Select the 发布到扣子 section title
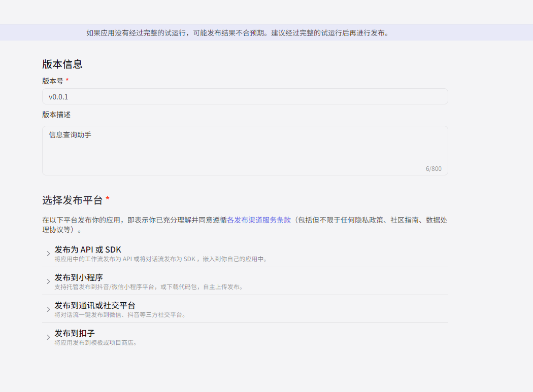 [x=75, y=333]
